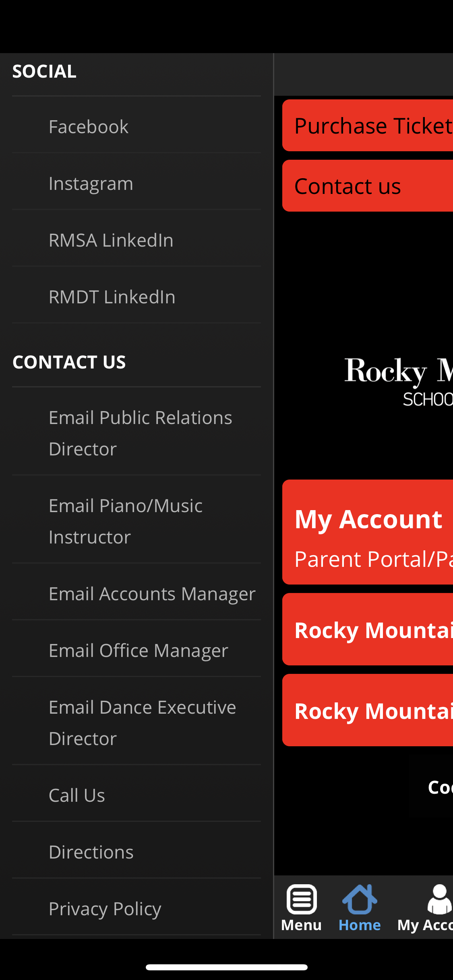Tap the Call Us item
The width and height of the screenshot is (453, 980).
point(137,795)
